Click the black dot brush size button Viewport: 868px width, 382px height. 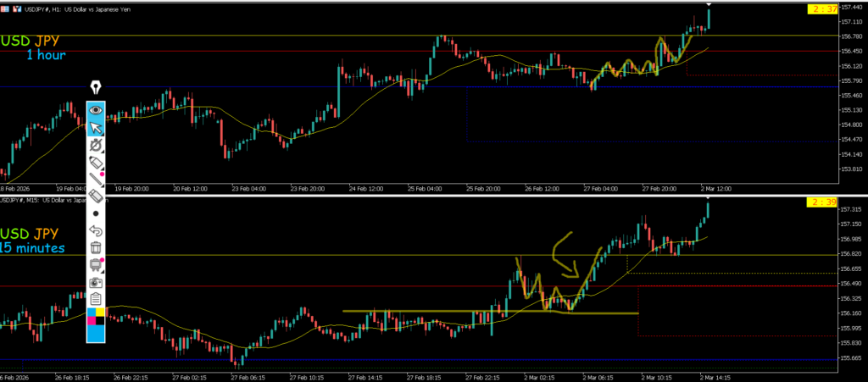click(x=96, y=213)
